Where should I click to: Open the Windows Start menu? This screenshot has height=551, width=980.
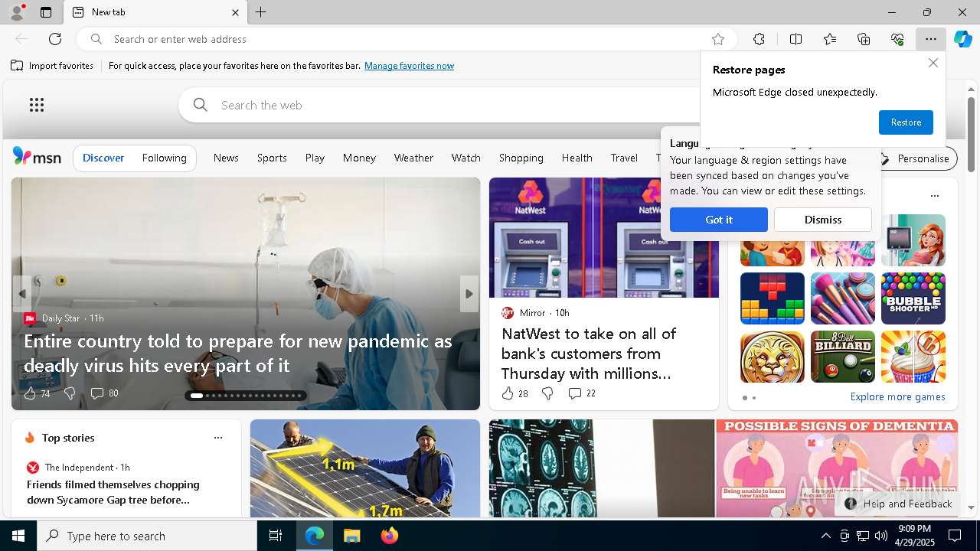[x=18, y=536]
